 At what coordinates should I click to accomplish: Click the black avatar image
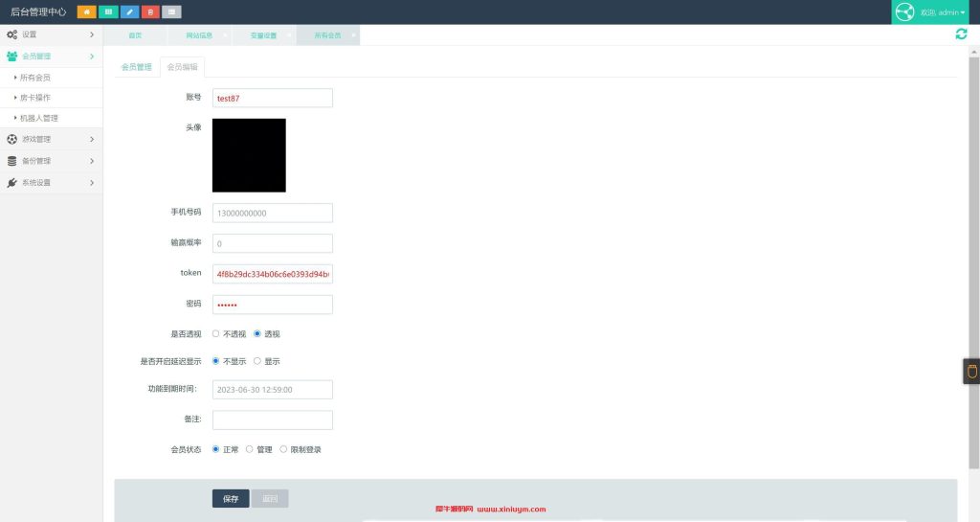coord(249,155)
